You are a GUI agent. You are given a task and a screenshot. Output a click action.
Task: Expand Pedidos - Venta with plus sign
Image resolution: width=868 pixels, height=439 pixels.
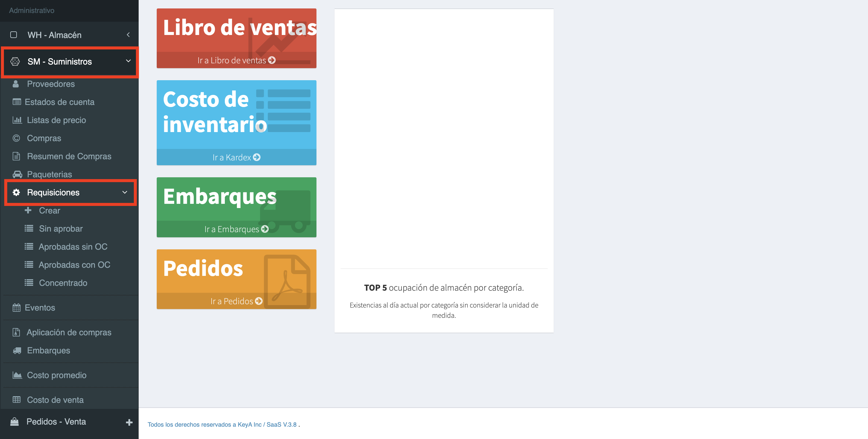coord(129,422)
